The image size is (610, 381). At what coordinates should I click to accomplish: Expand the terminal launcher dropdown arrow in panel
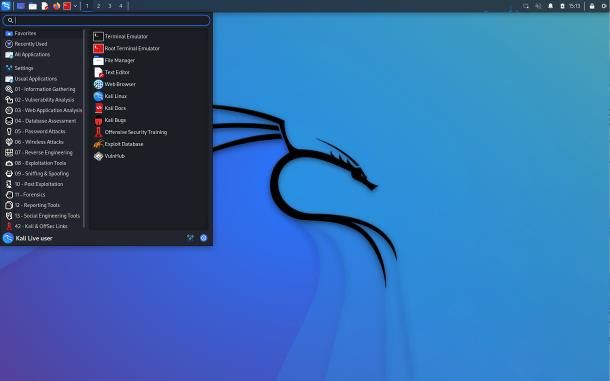tap(75, 6)
